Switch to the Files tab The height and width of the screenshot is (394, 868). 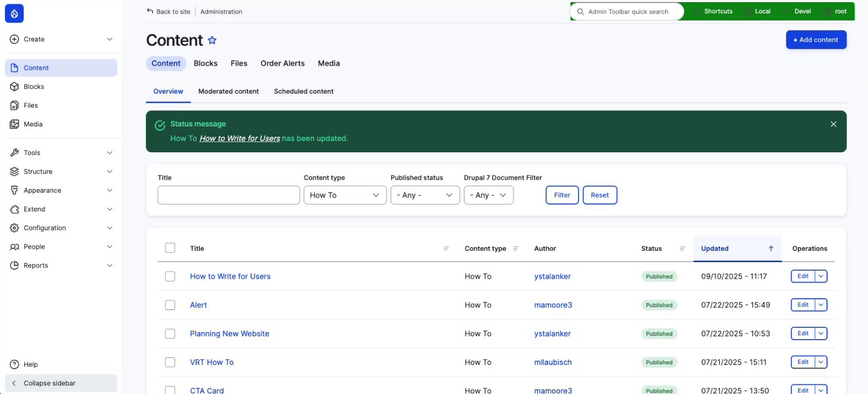tap(239, 64)
